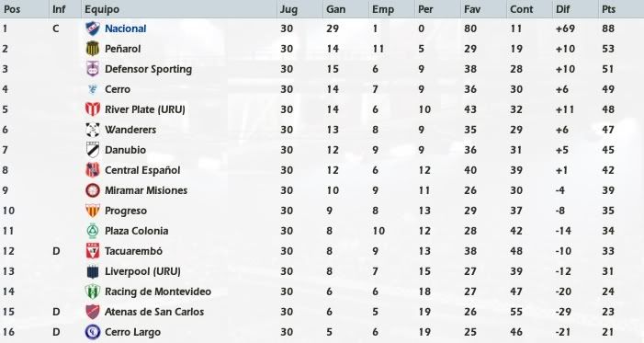The width and height of the screenshot is (644, 343).
Task: Click the Plaza Colonia green crest
Action: [x=93, y=231]
